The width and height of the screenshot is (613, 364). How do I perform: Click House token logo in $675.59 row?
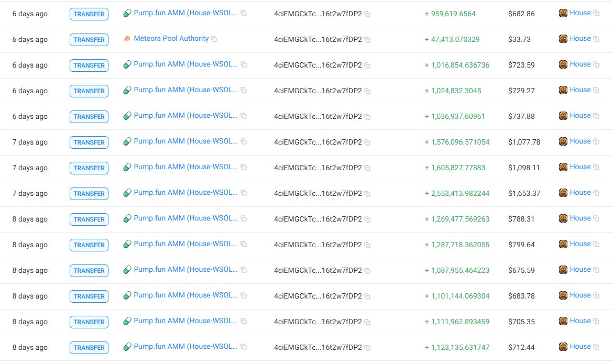click(x=563, y=270)
